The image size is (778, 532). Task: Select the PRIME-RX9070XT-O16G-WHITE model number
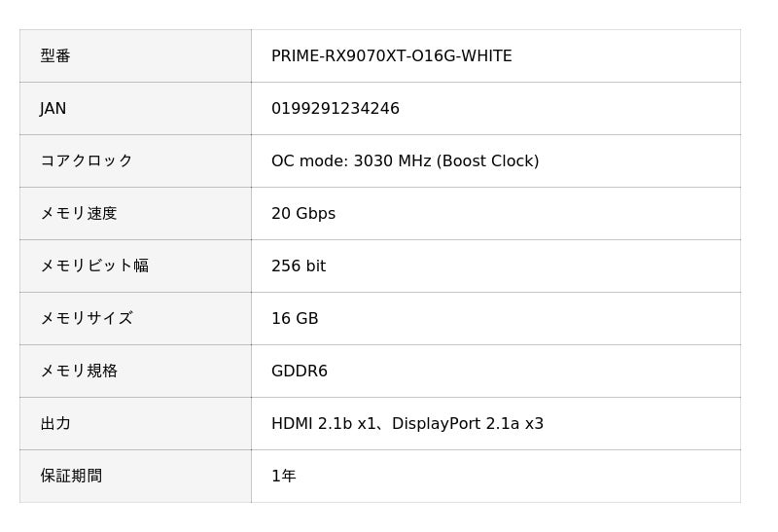[x=391, y=56]
